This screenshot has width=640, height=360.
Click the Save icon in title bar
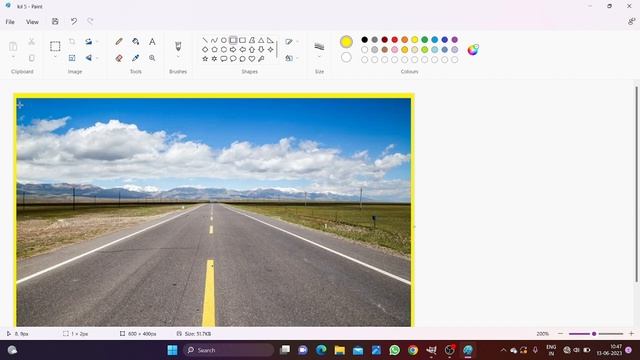coord(55,22)
